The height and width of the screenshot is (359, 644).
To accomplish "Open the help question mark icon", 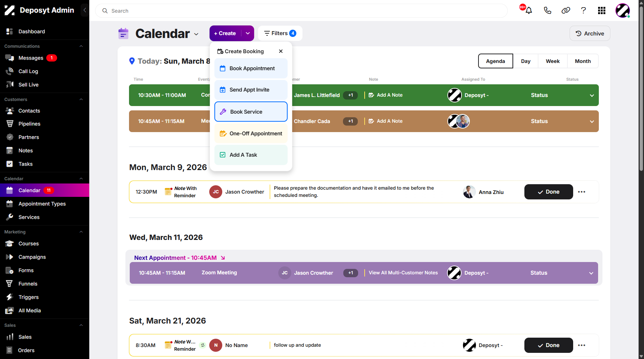I will (583, 10).
